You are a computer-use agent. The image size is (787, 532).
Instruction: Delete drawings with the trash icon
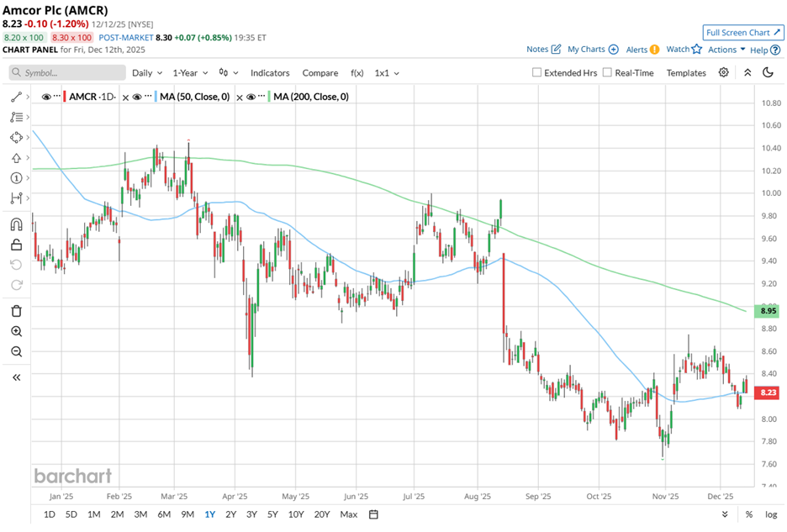15,311
